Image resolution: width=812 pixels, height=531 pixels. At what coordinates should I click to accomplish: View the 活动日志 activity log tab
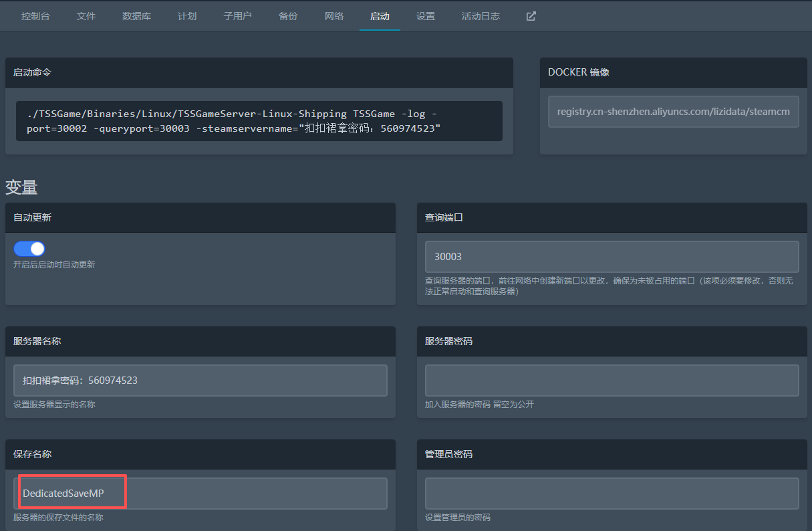tap(481, 16)
